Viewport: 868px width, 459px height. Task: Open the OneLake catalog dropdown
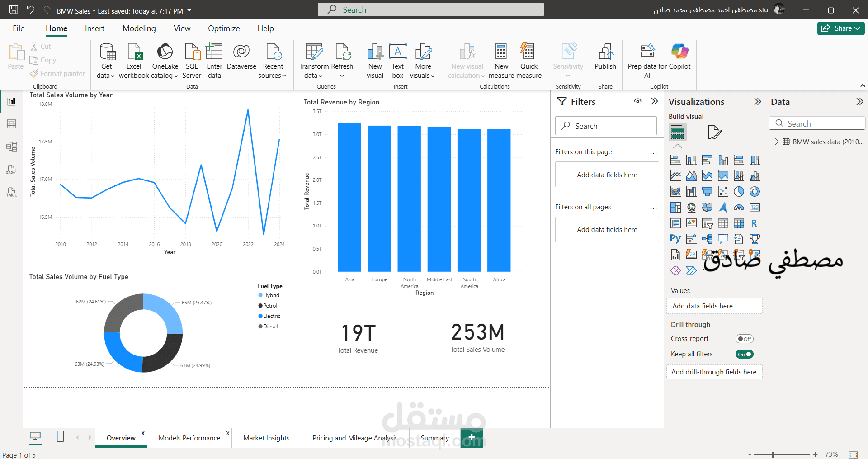click(165, 61)
